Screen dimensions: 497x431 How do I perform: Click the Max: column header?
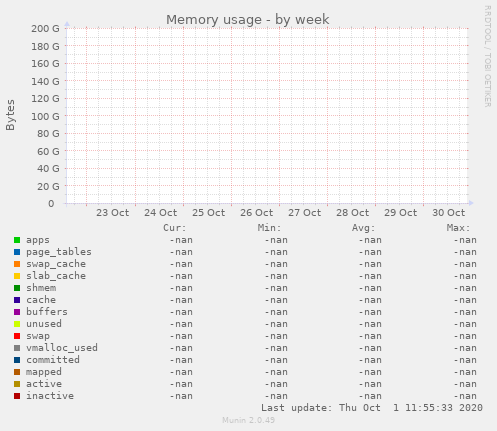pos(458,228)
